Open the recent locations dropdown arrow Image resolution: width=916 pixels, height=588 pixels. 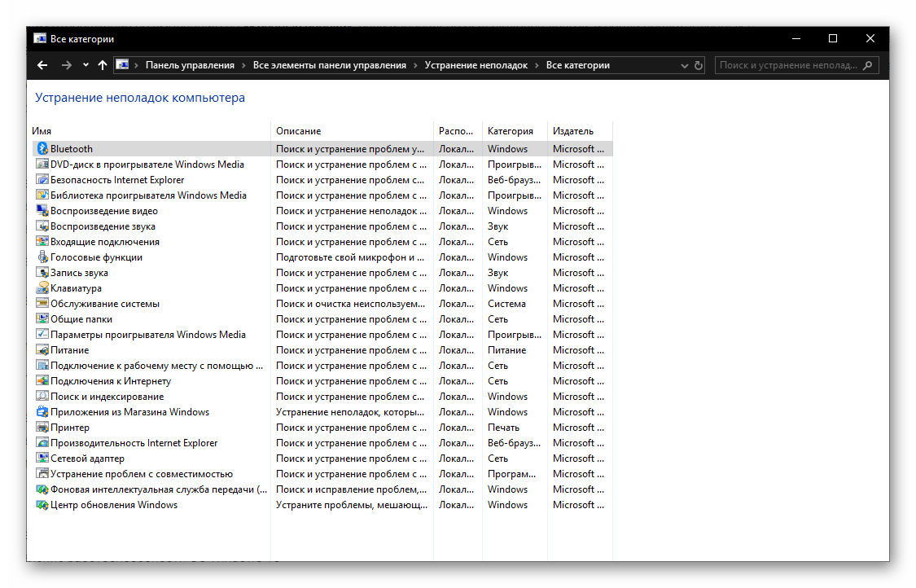coord(85,65)
